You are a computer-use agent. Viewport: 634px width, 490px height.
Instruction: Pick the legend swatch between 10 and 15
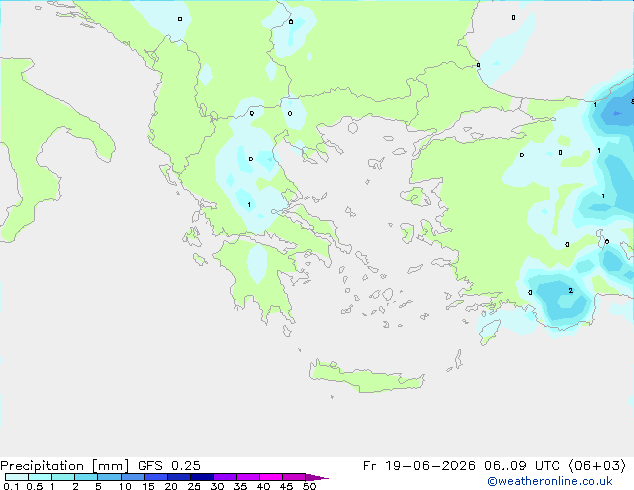tap(132, 477)
